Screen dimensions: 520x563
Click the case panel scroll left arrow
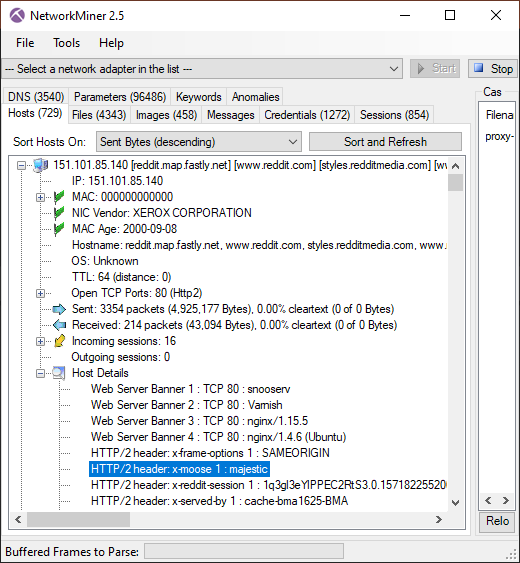coord(488,501)
